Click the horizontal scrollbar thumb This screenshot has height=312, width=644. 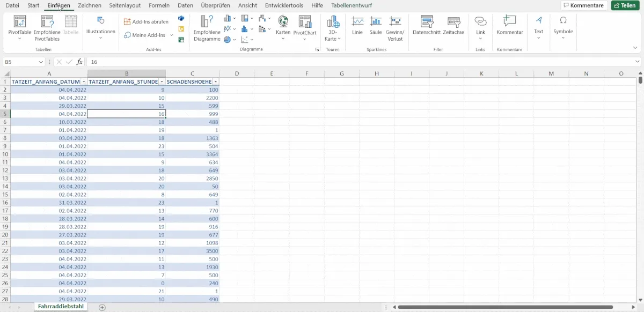(505, 307)
